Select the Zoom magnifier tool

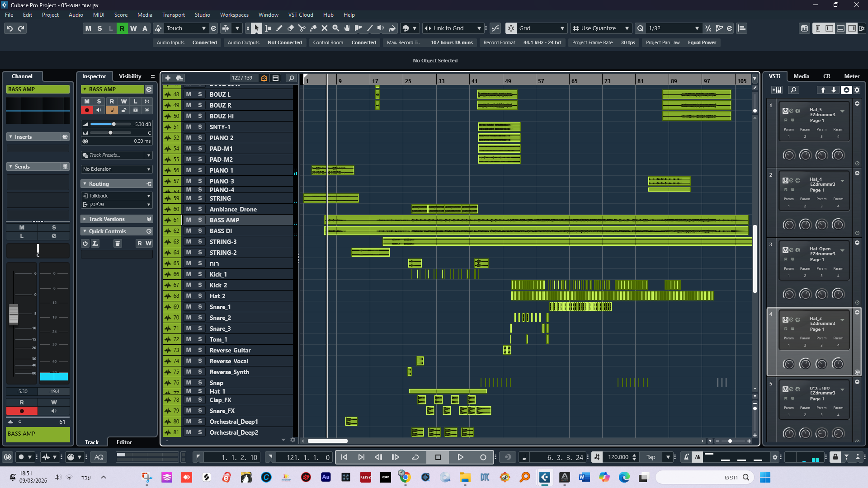click(x=335, y=28)
